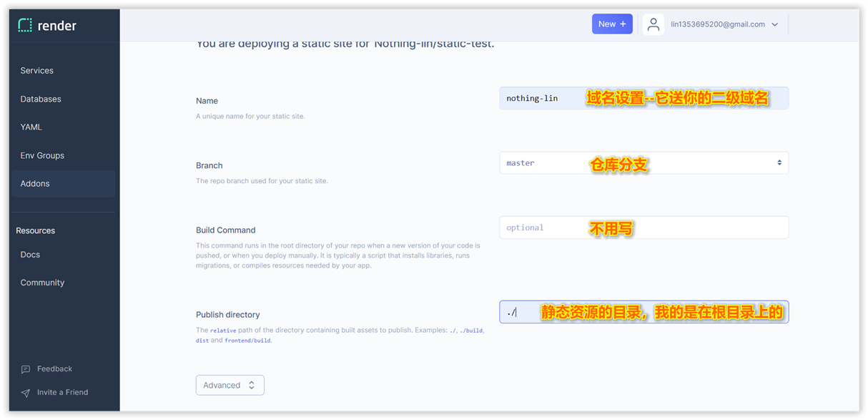Open Databases in the sidebar
Image resolution: width=868 pixels, height=420 pixels.
pos(41,99)
